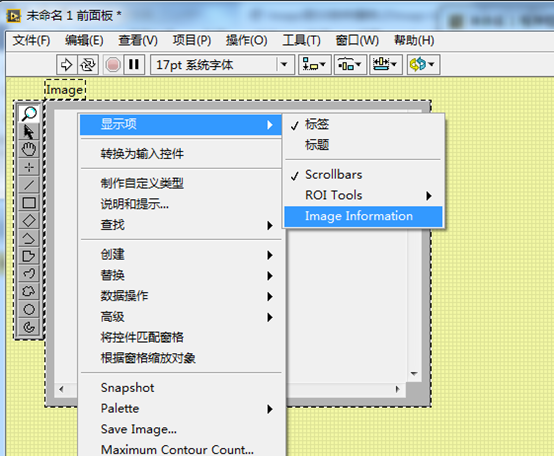Open the Align Objects dropdown

[x=314, y=65]
